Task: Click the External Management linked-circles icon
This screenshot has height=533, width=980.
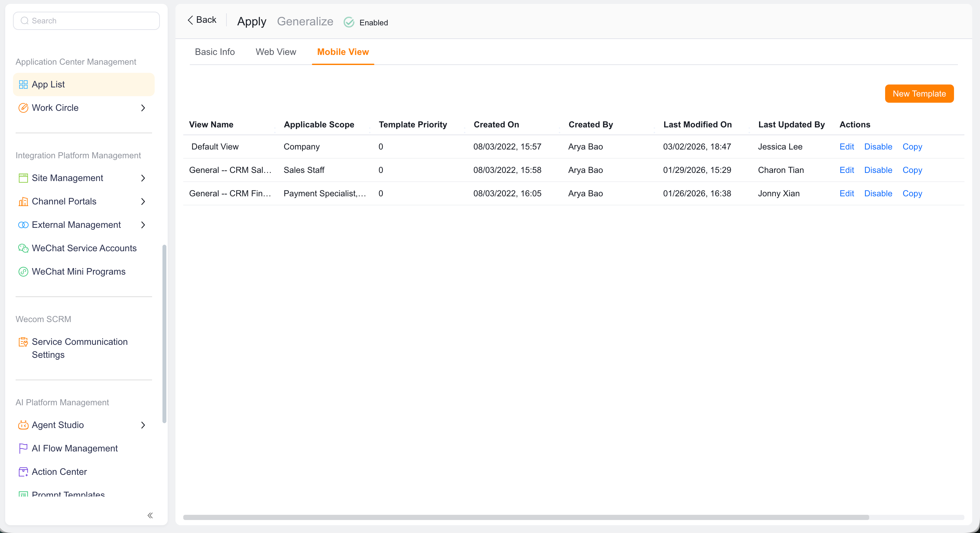Action: [23, 225]
